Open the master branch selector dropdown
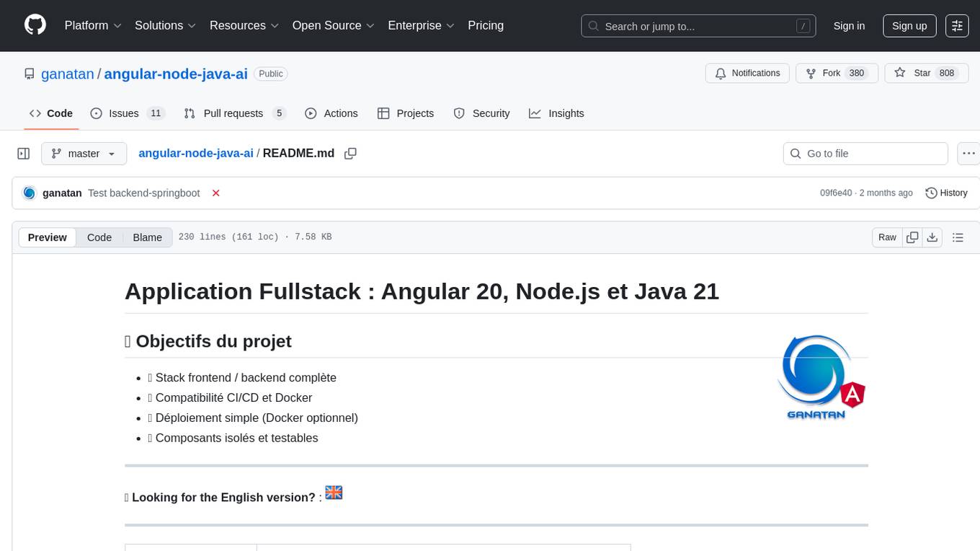 pyautogui.click(x=84, y=154)
